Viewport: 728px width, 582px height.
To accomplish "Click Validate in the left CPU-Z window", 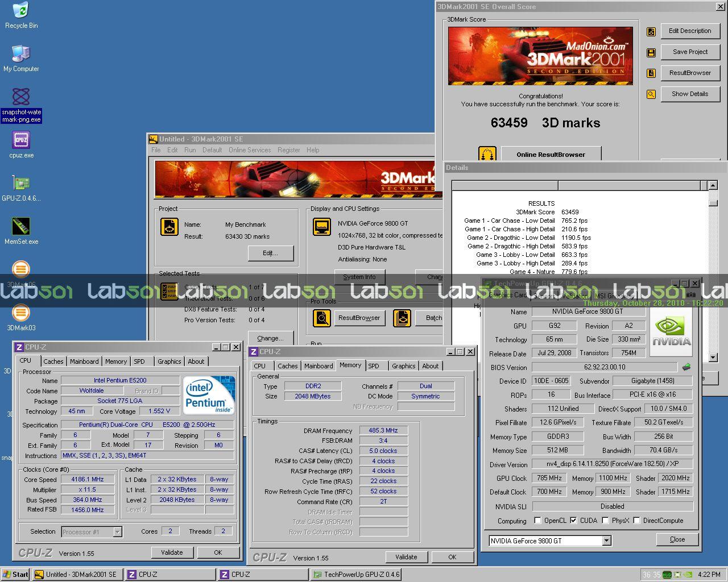I will click(x=172, y=552).
